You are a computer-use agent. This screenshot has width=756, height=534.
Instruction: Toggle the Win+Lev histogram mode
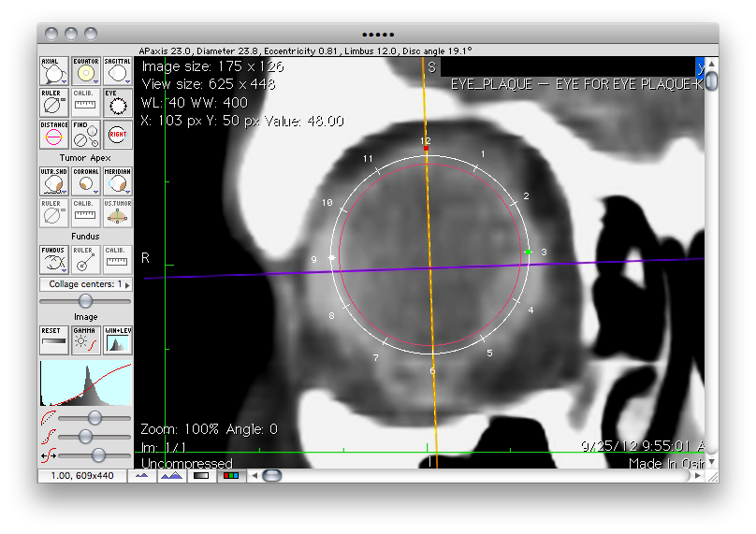tap(118, 339)
